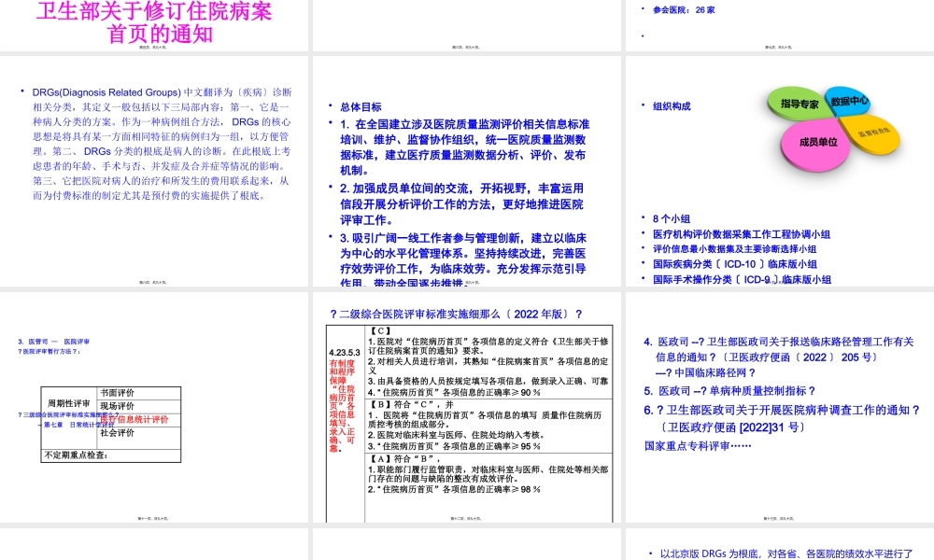Click the 书面评价 table cell
This screenshot has width=934, height=560.
coord(117,392)
